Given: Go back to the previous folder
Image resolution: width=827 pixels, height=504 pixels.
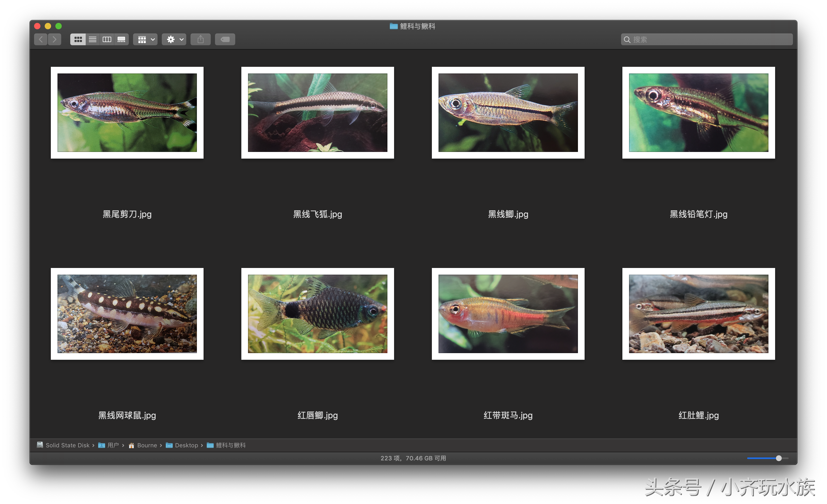Looking at the screenshot, I should point(41,40).
